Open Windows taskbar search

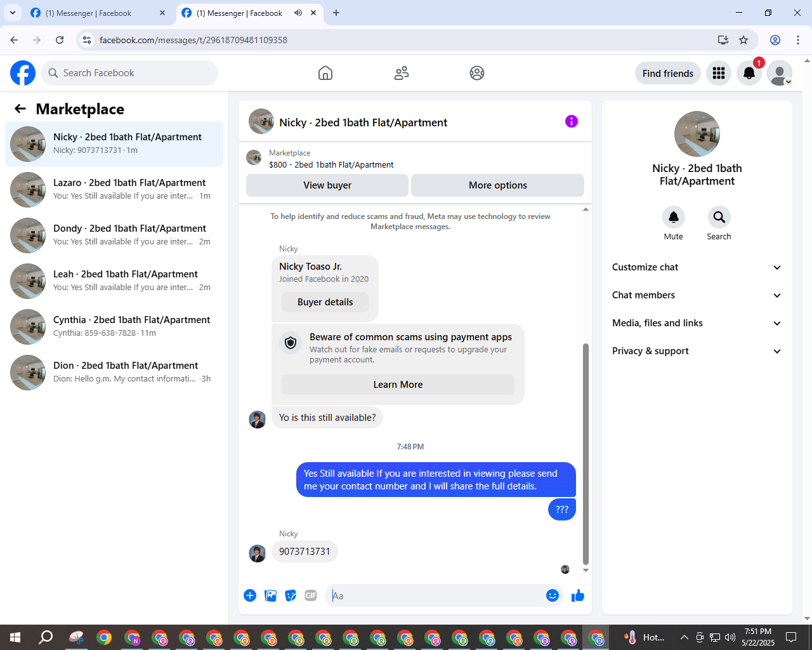[46, 637]
